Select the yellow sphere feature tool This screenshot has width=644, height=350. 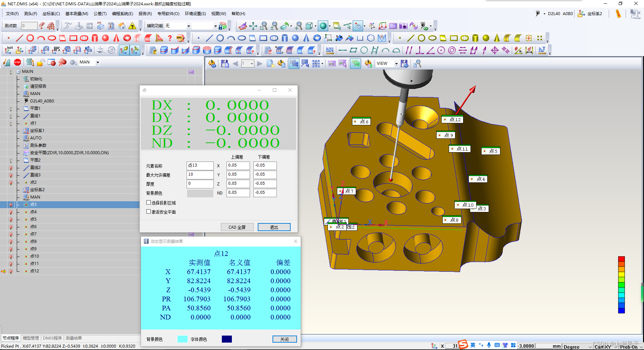point(486,38)
